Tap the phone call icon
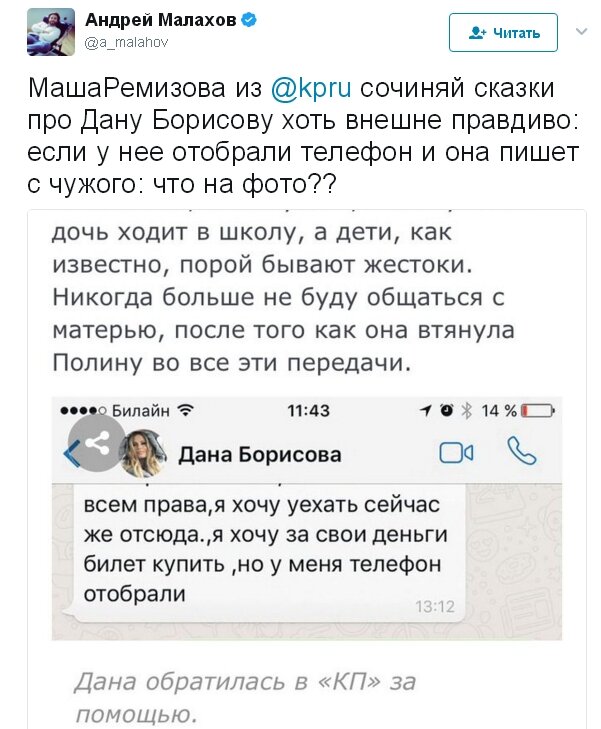 coord(521,453)
